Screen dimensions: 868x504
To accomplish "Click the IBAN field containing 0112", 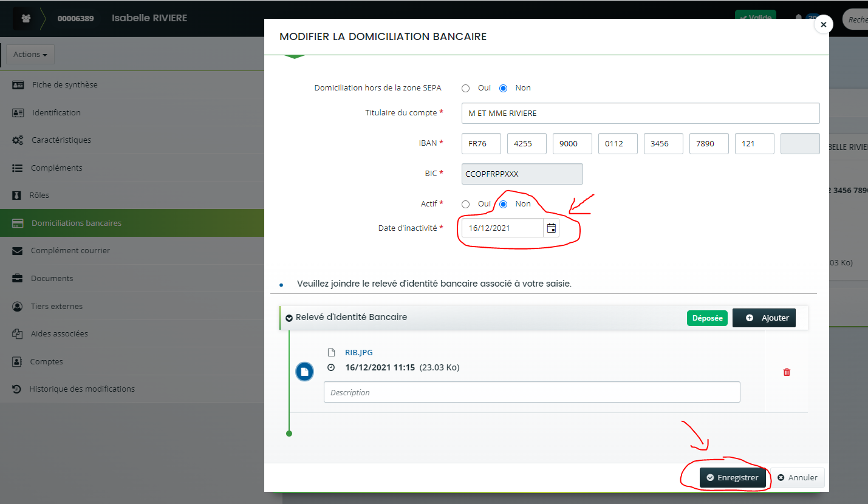I will tap(618, 143).
